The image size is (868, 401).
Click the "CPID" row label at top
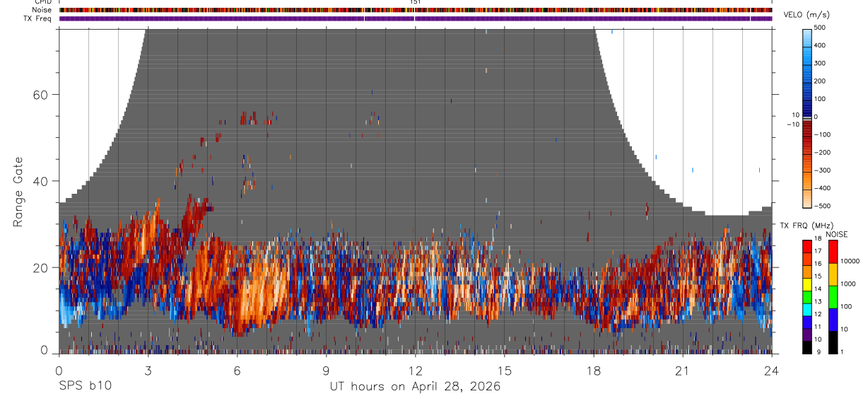42,2
